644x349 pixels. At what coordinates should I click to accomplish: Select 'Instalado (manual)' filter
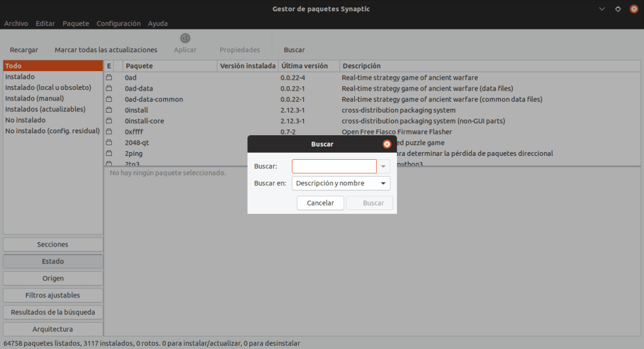pyautogui.click(x=53, y=98)
